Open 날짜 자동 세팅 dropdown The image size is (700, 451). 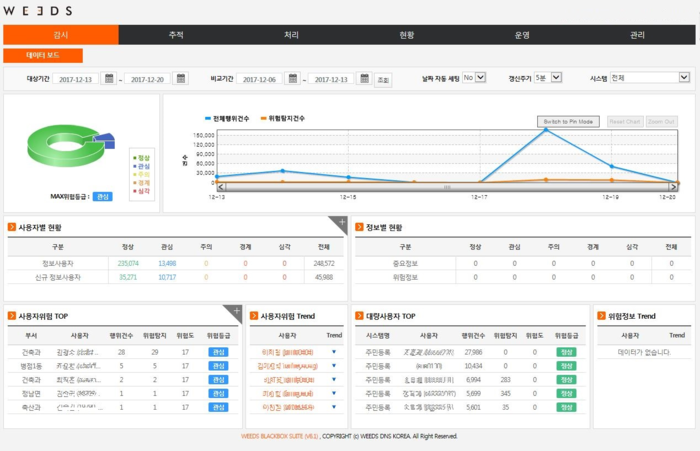point(481,78)
